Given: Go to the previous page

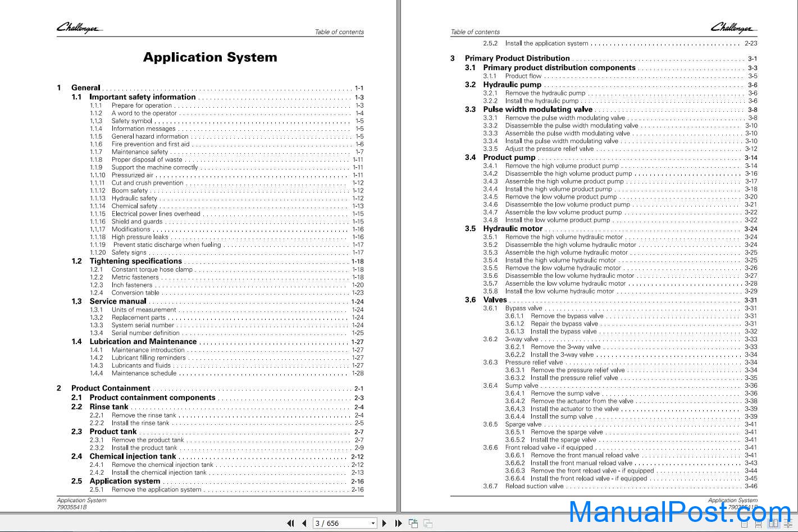Looking at the screenshot, I should point(304,524).
